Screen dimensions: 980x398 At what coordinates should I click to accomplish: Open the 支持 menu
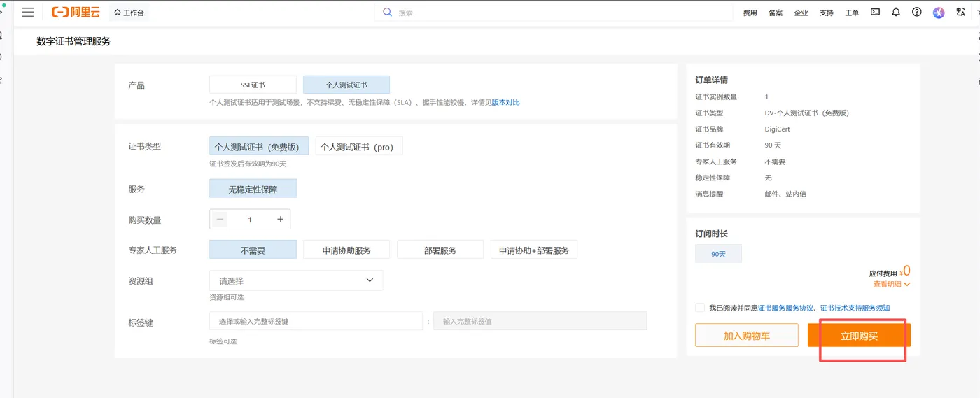pos(826,13)
